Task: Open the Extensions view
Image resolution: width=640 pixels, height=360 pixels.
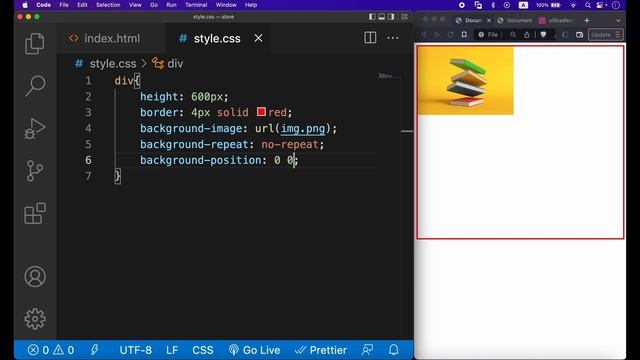Action: click(35, 213)
